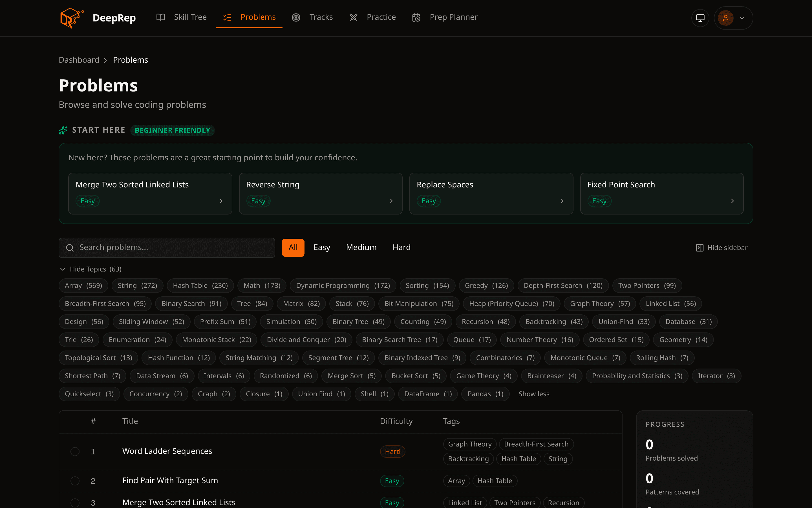Image resolution: width=812 pixels, height=508 pixels.
Task: Open the Skill Tree tab
Action: click(x=182, y=17)
